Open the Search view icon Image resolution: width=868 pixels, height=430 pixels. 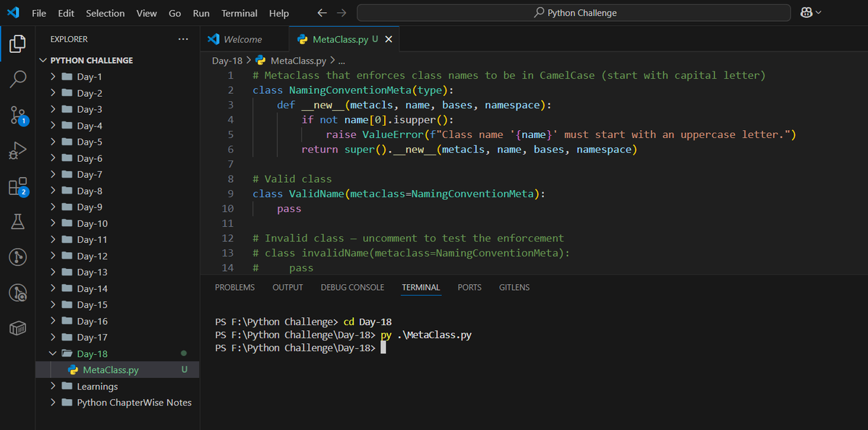point(18,79)
